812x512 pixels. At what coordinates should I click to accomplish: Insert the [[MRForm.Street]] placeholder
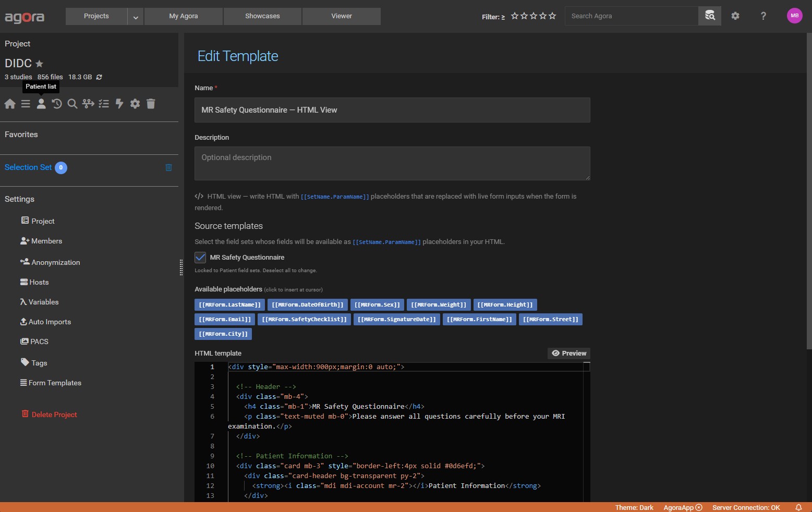[x=551, y=320]
